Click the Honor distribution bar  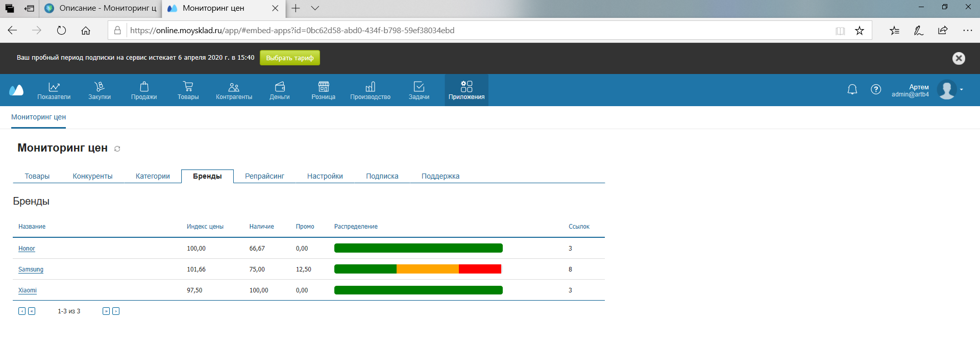click(x=419, y=248)
